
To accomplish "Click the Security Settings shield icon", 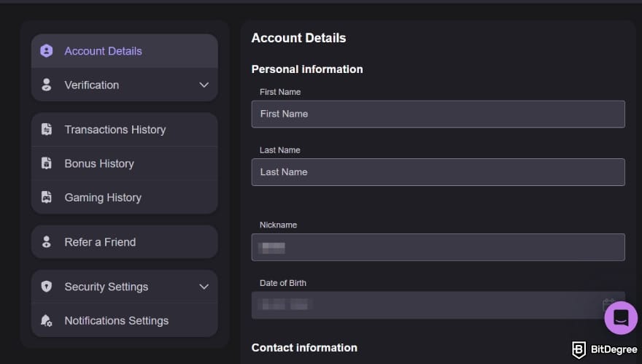I will (47, 286).
